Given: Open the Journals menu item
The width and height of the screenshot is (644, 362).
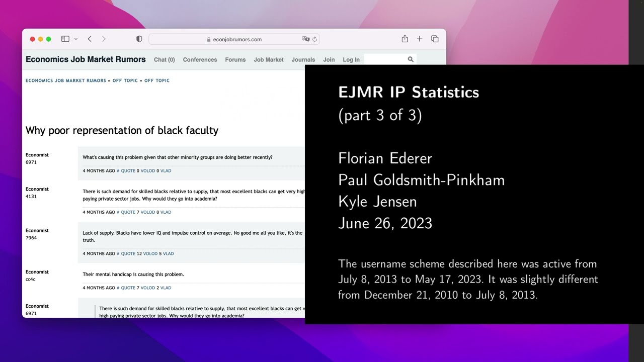Looking at the screenshot, I should point(303,59).
